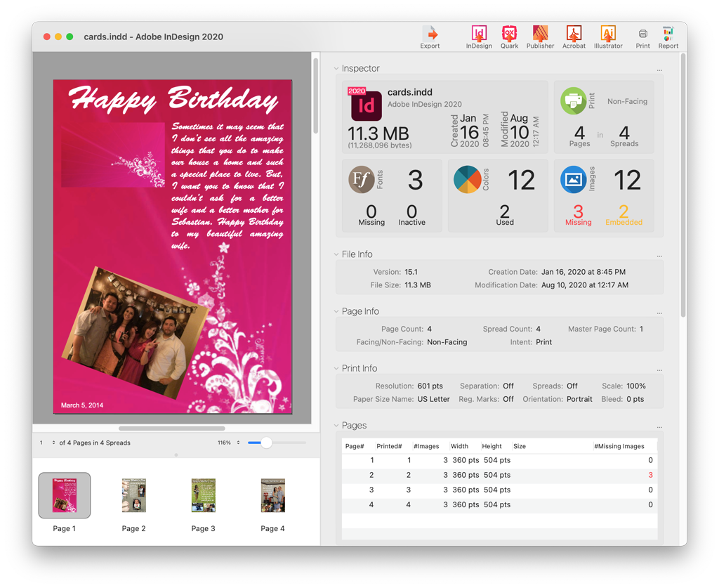The image size is (719, 588).
Task: Select the Page 3 thumbnail
Action: point(203,495)
